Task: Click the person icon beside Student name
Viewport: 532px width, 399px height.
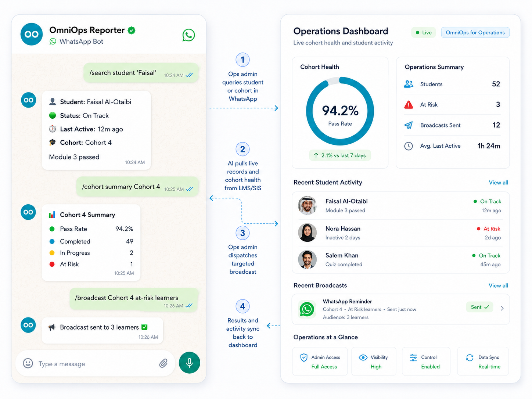Action: click(x=53, y=101)
